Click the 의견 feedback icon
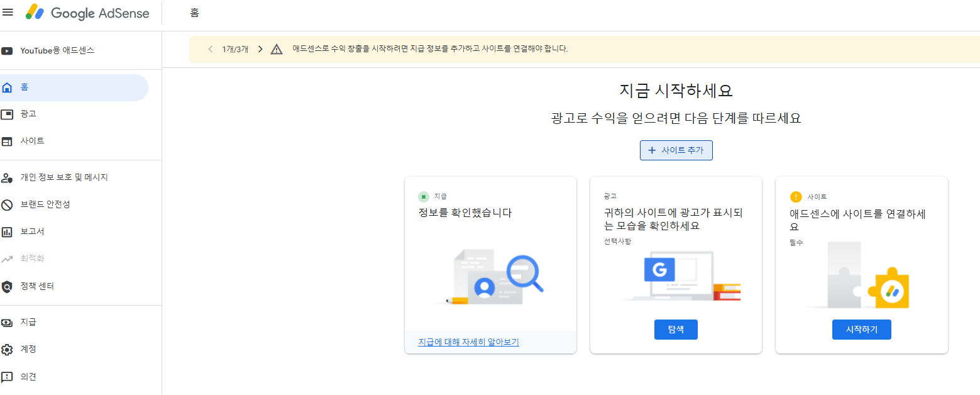Screen dimensions: 980x395 coord(7,377)
